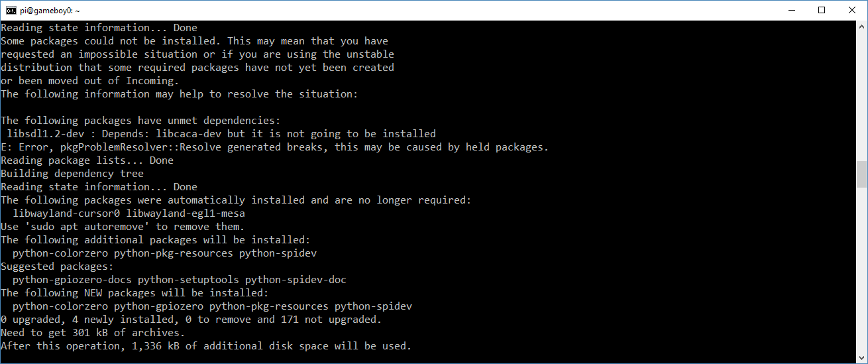
Task: Click the scrollbar track above the thumb
Action: click(x=861, y=96)
